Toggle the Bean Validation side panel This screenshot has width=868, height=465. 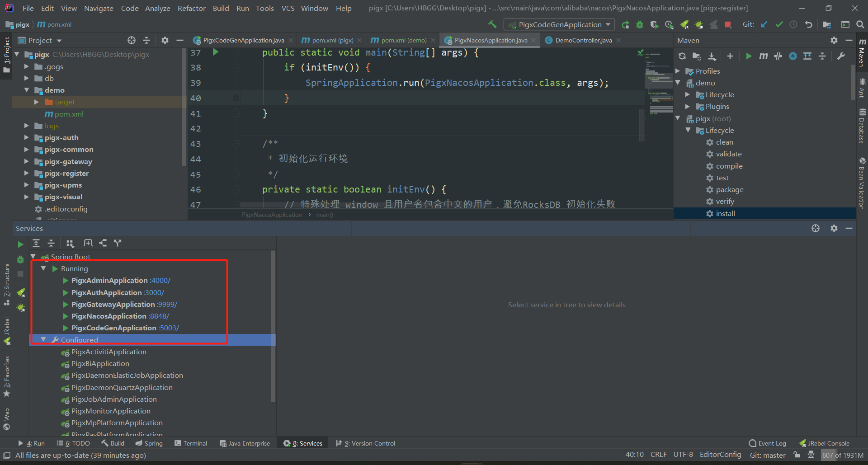click(x=862, y=183)
